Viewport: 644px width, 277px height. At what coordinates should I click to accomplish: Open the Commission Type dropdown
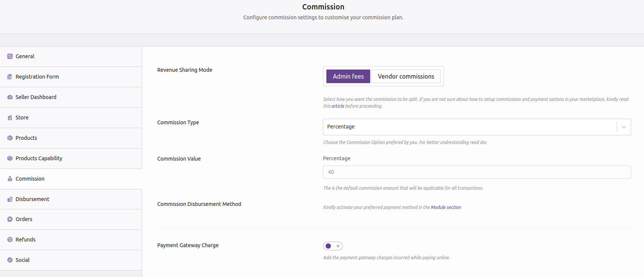tap(469, 127)
